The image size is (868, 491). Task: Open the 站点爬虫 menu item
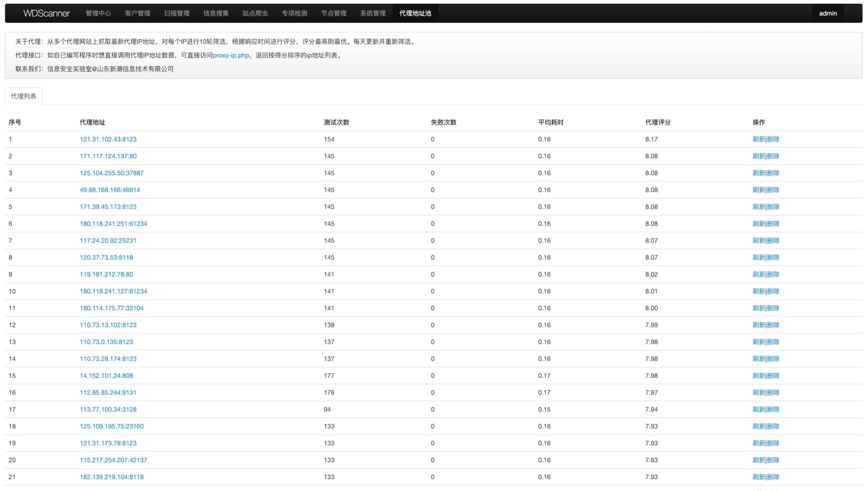(255, 13)
